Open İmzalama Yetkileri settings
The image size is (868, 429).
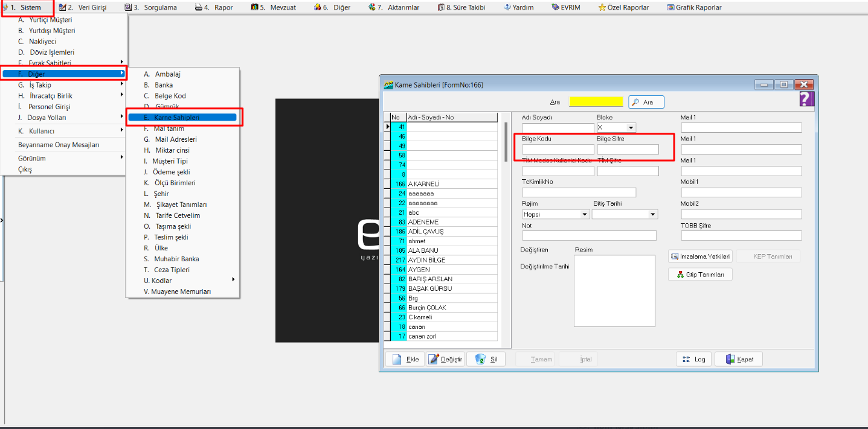[700, 256]
